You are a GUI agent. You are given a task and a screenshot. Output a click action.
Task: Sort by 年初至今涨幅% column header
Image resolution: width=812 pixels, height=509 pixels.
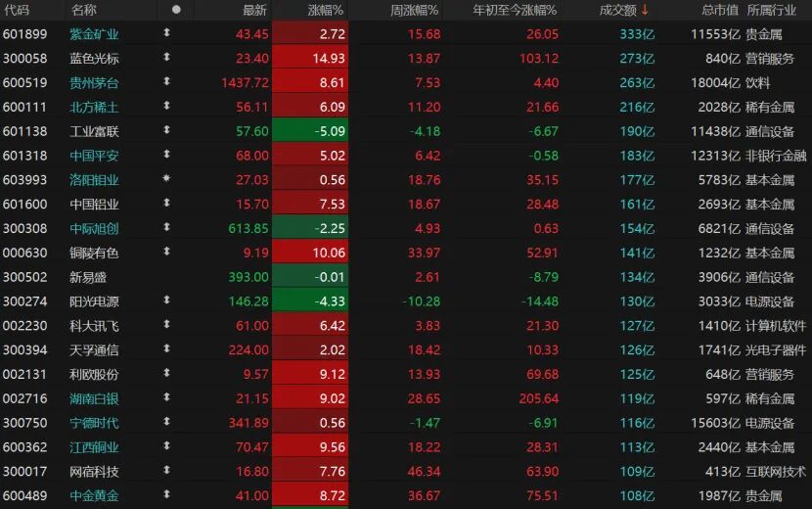pos(515,10)
